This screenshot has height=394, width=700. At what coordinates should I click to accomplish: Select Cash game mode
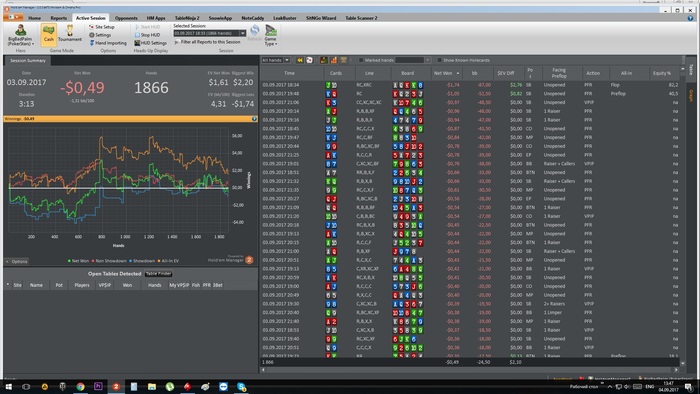pyautogui.click(x=48, y=34)
